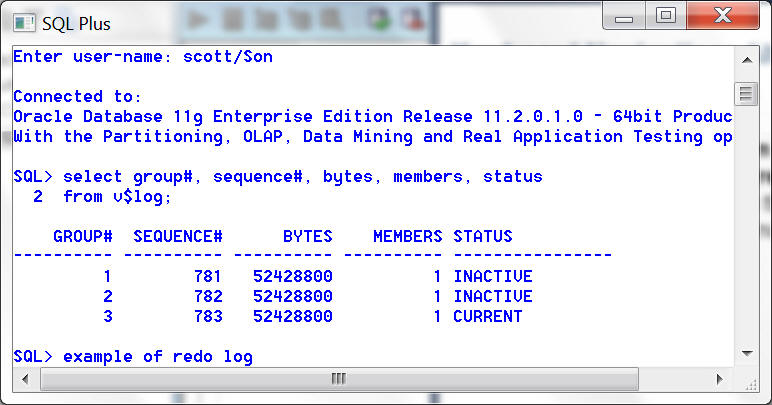Image resolution: width=772 pixels, height=405 pixels.
Task: Click the 'select group#, sequence#' query line
Action: (278, 177)
